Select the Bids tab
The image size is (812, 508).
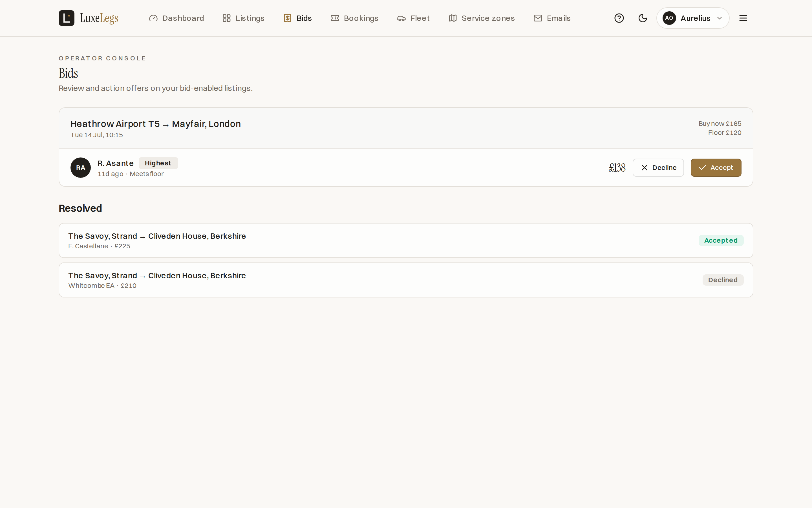point(298,18)
